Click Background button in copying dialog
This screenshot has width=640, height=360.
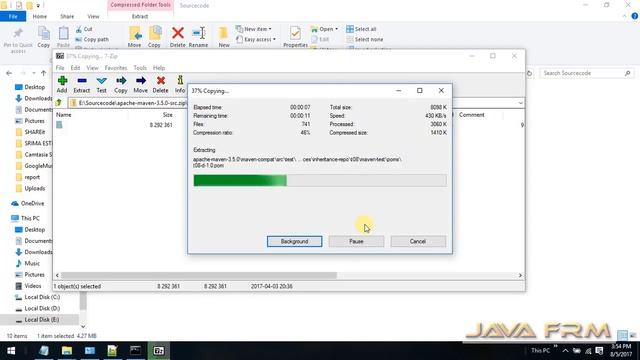tap(294, 241)
